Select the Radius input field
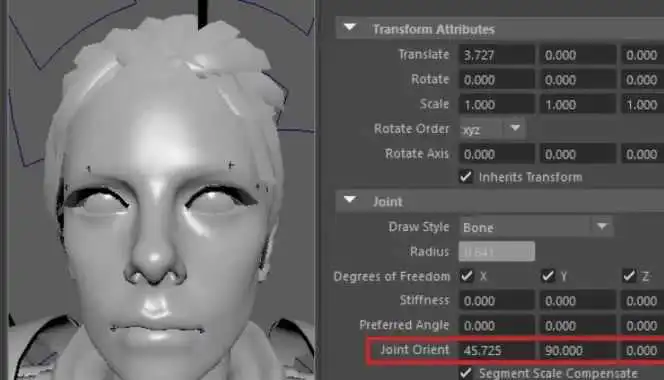The width and height of the screenshot is (664, 380). coord(497,252)
